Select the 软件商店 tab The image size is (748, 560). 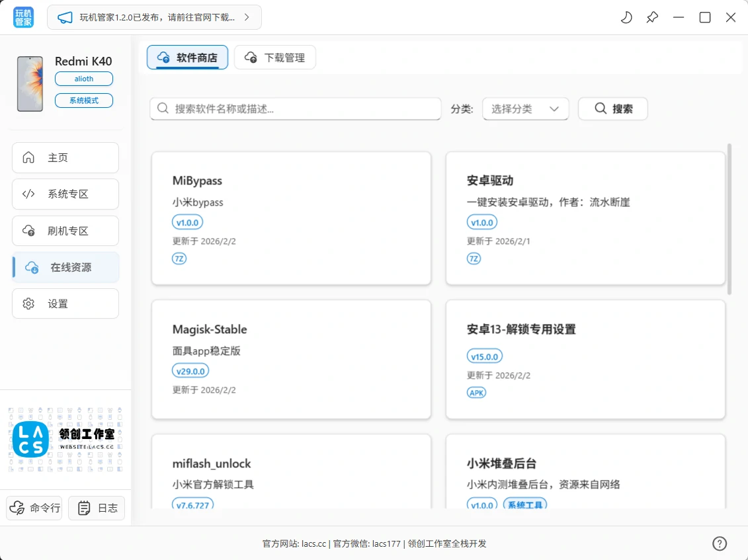[187, 58]
